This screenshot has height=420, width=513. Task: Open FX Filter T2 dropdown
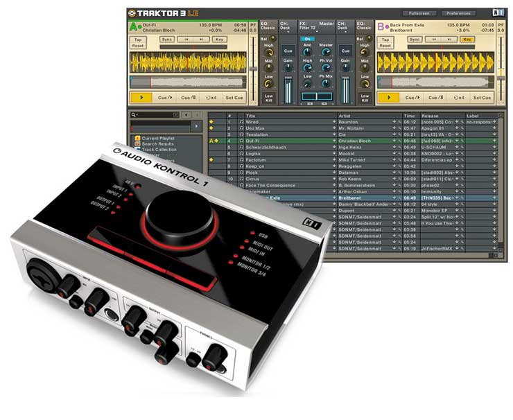pos(317,32)
